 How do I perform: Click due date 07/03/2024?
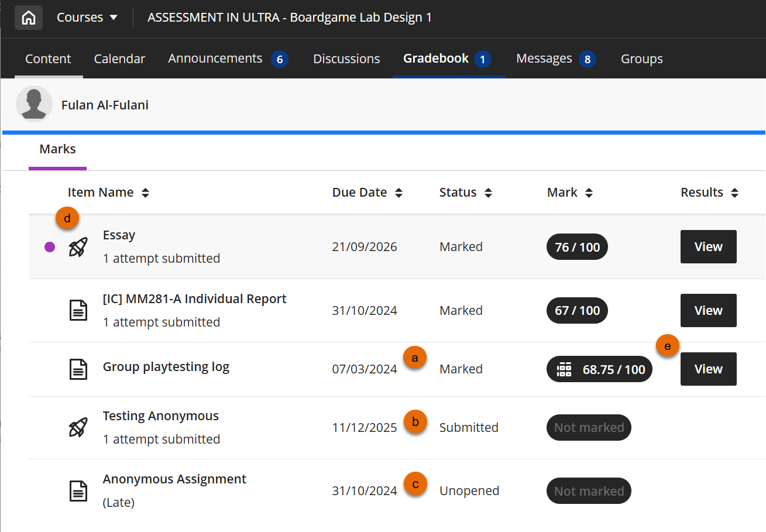(365, 369)
